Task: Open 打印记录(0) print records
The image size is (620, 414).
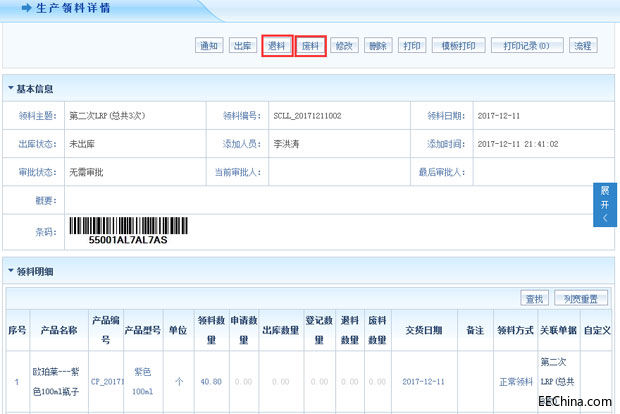Action: tap(527, 45)
